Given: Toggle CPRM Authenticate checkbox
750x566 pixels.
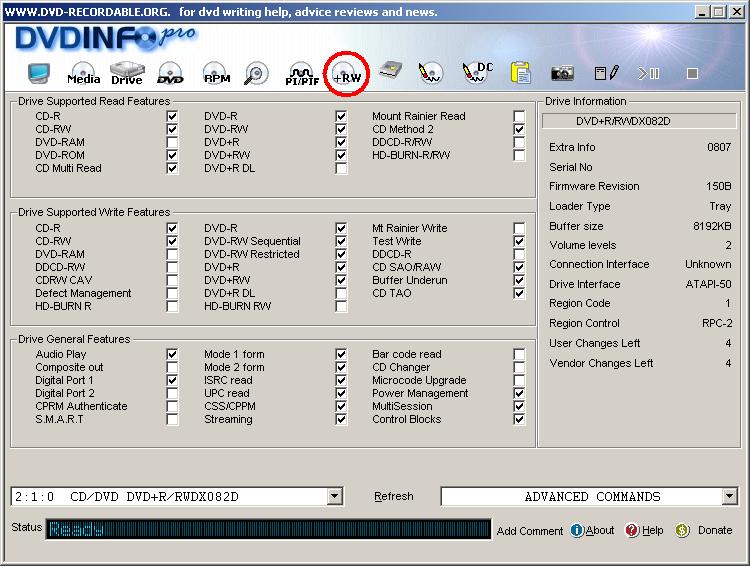Looking at the screenshot, I should tap(172, 406).
